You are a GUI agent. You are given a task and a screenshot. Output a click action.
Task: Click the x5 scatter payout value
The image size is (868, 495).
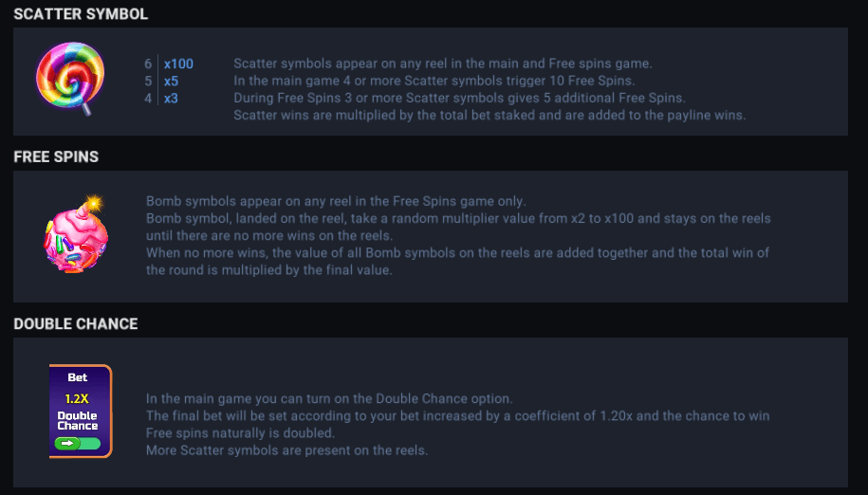click(172, 81)
